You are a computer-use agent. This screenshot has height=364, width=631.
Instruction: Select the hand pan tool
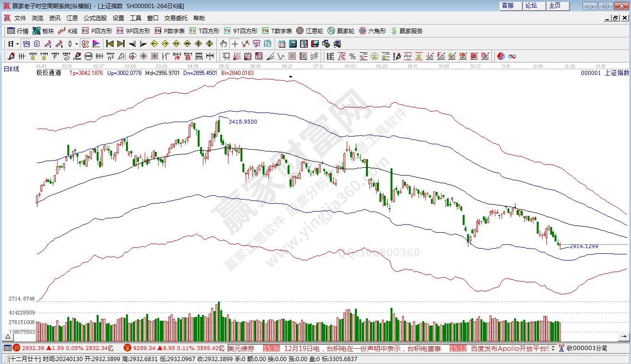(224, 44)
